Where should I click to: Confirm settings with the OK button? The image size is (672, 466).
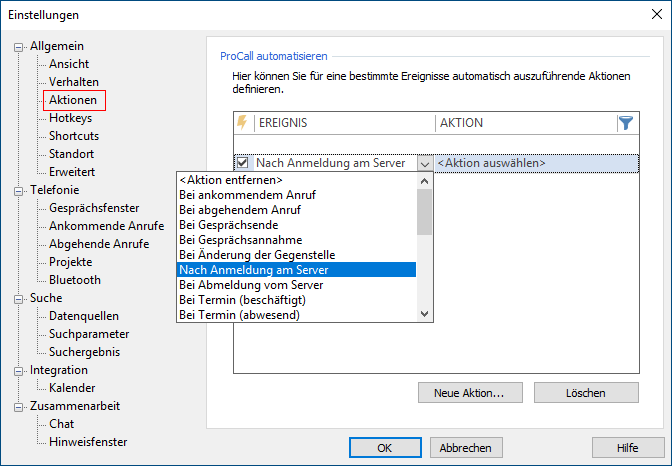[x=385, y=447]
